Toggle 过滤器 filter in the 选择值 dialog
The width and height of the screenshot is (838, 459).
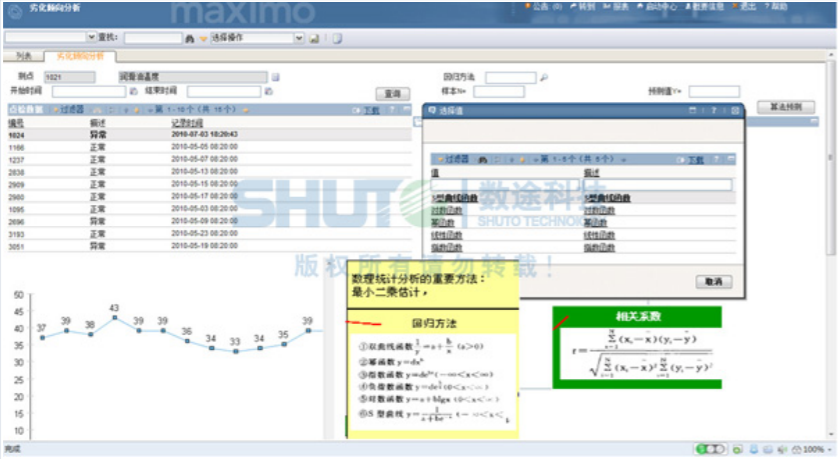453,159
